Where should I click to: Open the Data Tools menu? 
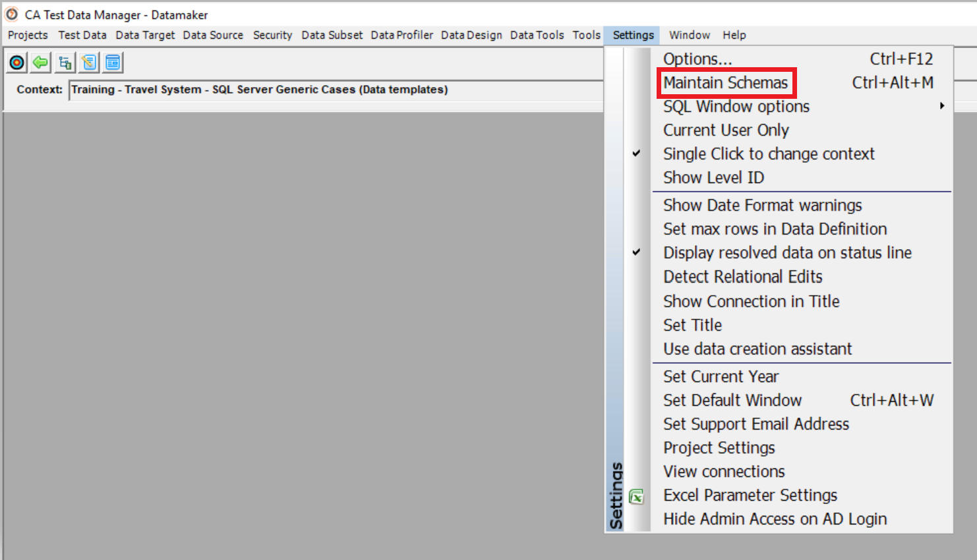pos(537,35)
